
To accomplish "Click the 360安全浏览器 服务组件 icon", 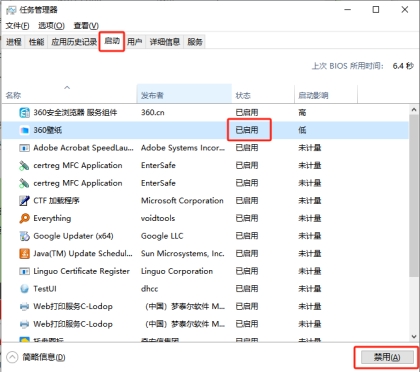I will 24,113.
